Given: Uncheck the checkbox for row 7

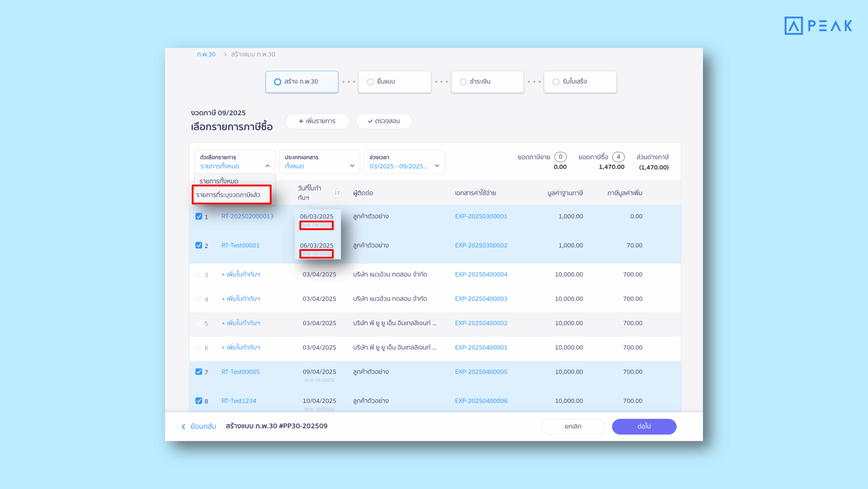Looking at the screenshot, I should click(199, 372).
